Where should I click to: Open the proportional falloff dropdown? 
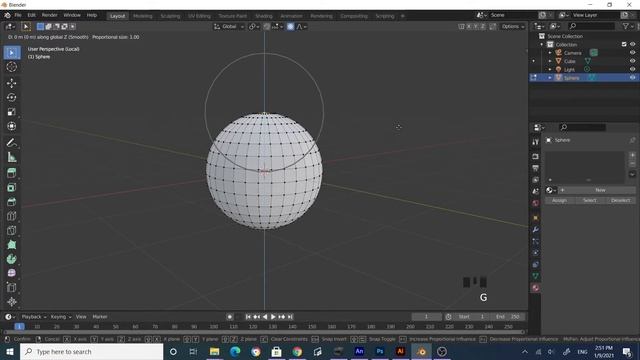click(x=302, y=27)
